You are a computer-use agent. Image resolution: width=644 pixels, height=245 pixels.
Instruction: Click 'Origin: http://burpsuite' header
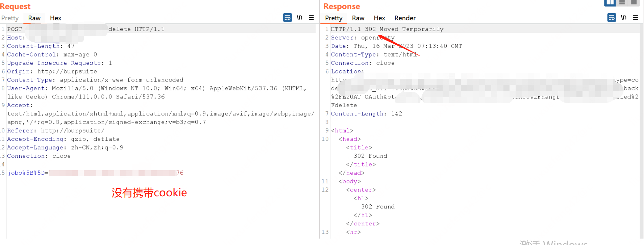coord(52,71)
